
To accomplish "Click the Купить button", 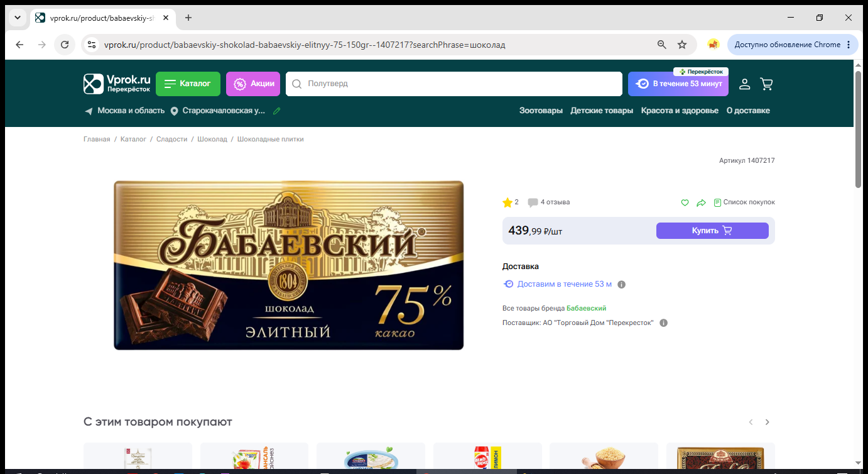I will pyautogui.click(x=712, y=231).
